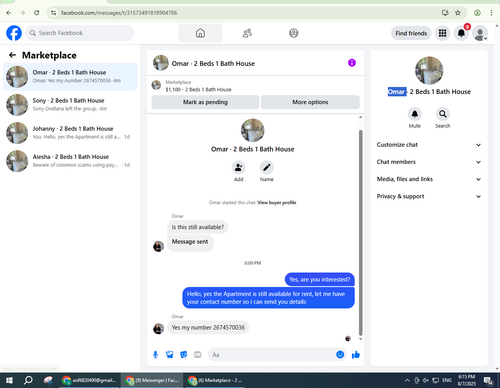Expand the Customize chat section
The width and height of the screenshot is (500, 388).
429,145
